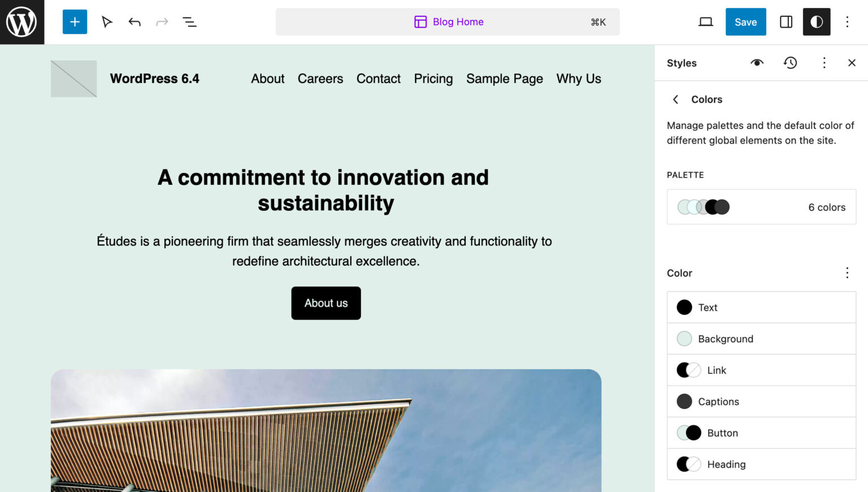Open Color section options menu
The height and width of the screenshot is (492, 868).
pyautogui.click(x=847, y=273)
